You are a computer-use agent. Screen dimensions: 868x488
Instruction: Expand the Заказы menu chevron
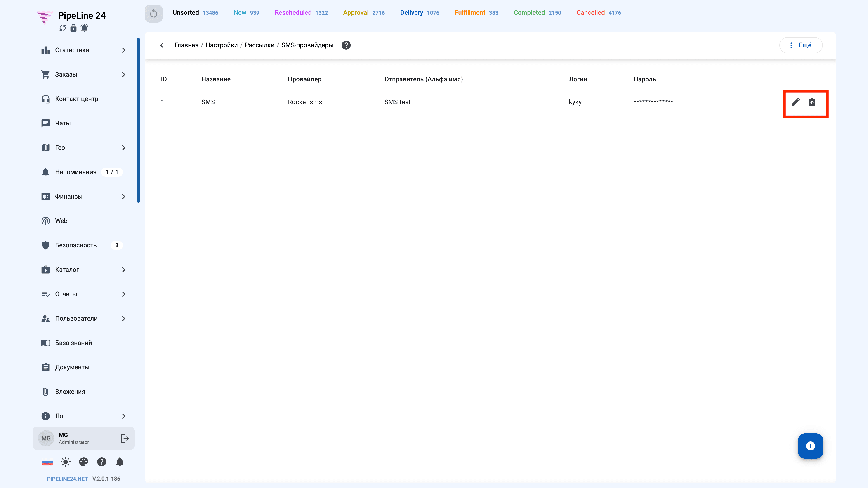point(124,74)
